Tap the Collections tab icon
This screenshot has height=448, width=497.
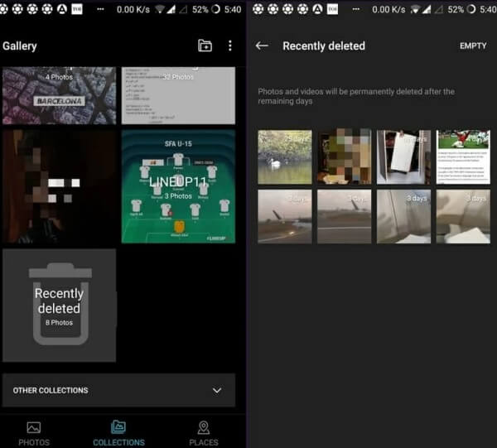118,427
